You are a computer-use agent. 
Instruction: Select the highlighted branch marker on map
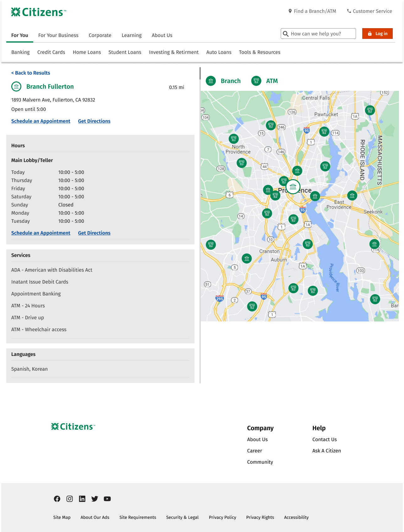[293, 187]
